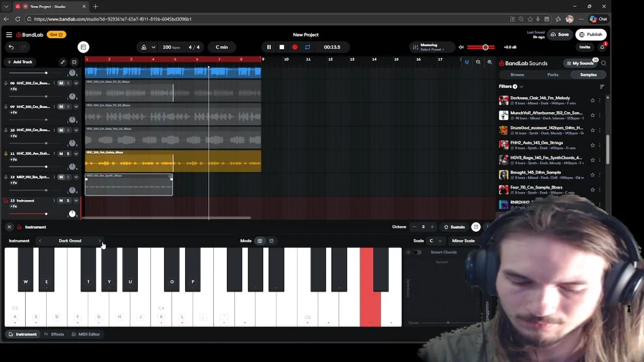Add Fx to track 11
Screen dimensions: 644x362
(x=14, y=159)
